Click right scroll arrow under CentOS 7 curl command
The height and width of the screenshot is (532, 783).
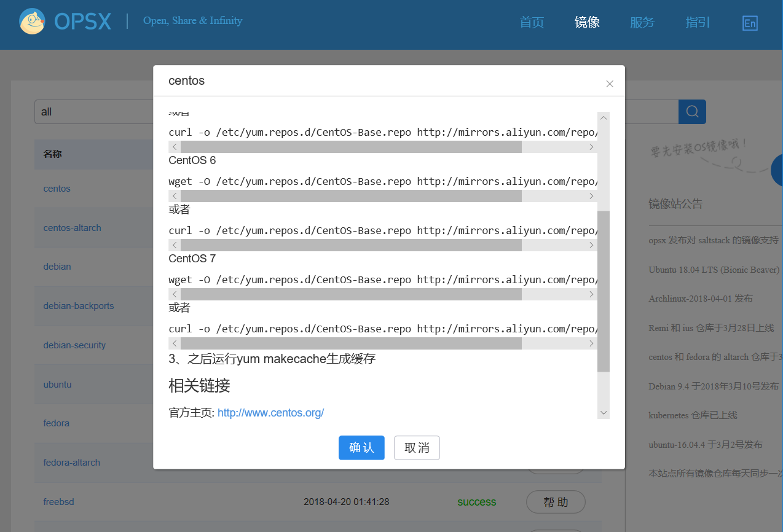[x=591, y=343]
